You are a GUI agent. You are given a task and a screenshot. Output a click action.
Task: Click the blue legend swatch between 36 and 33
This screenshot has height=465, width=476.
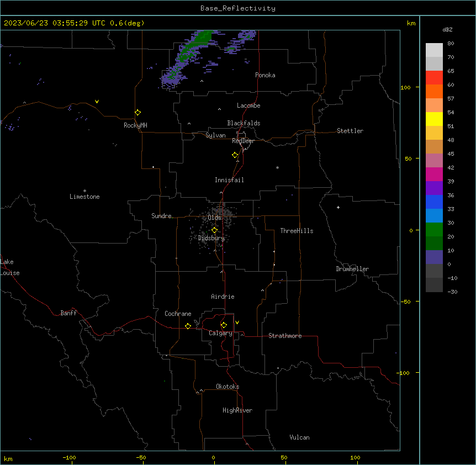tap(434, 202)
